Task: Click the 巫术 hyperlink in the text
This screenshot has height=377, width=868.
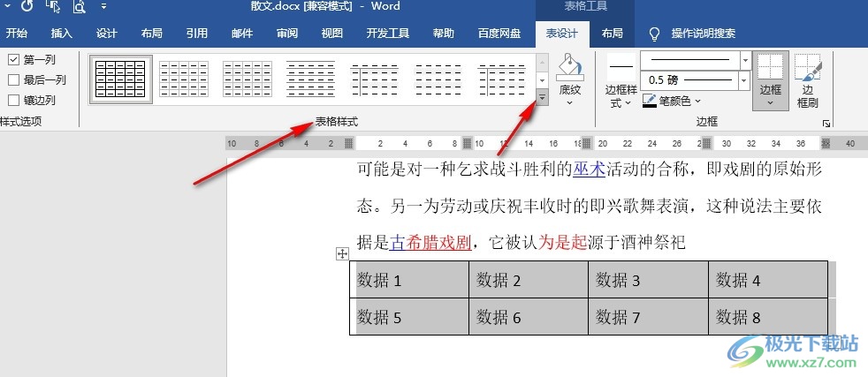Action: (589, 170)
